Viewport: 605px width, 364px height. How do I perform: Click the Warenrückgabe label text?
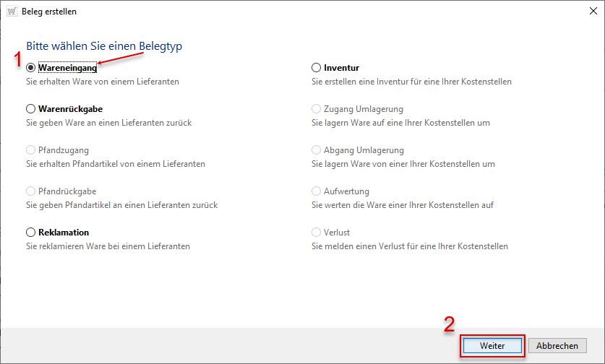pyautogui.click(x=70, y=109)
